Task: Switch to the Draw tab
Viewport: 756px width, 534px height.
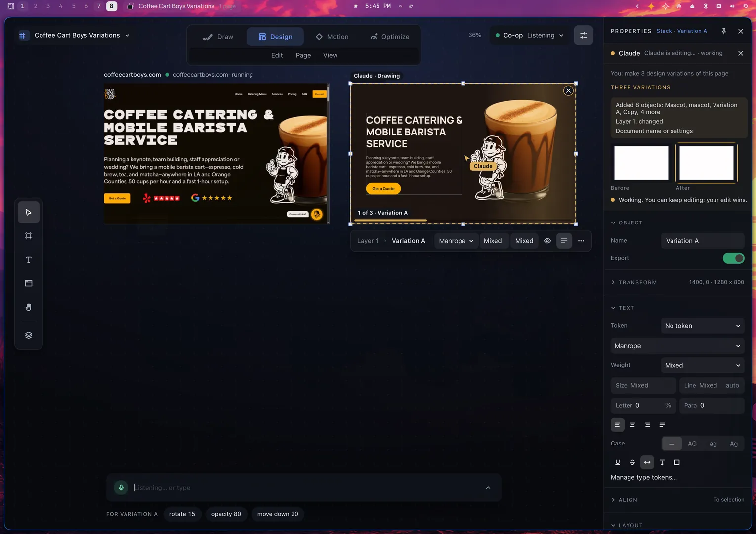Action: pos(218,37)
